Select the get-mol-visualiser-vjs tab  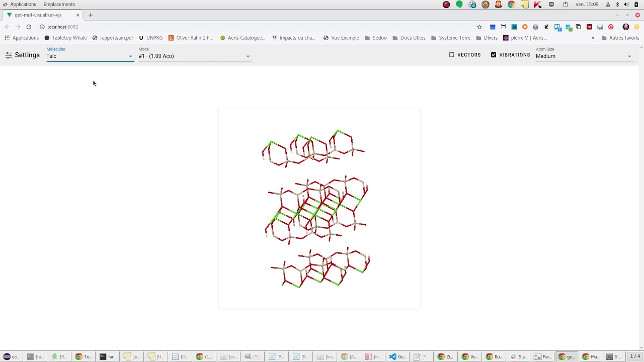point(43,15)
